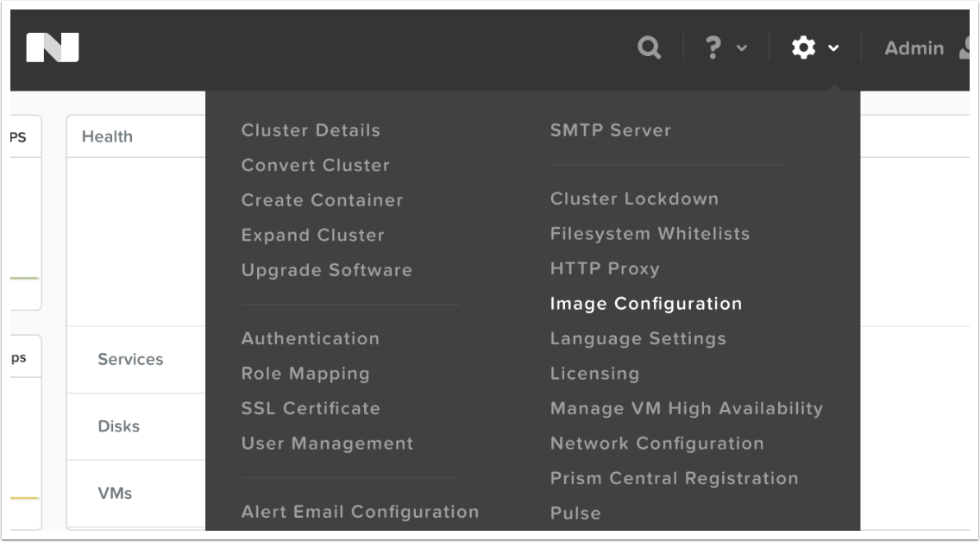Open the Admin user dropdown
This screenshot has width=980, height=542.
914,48
